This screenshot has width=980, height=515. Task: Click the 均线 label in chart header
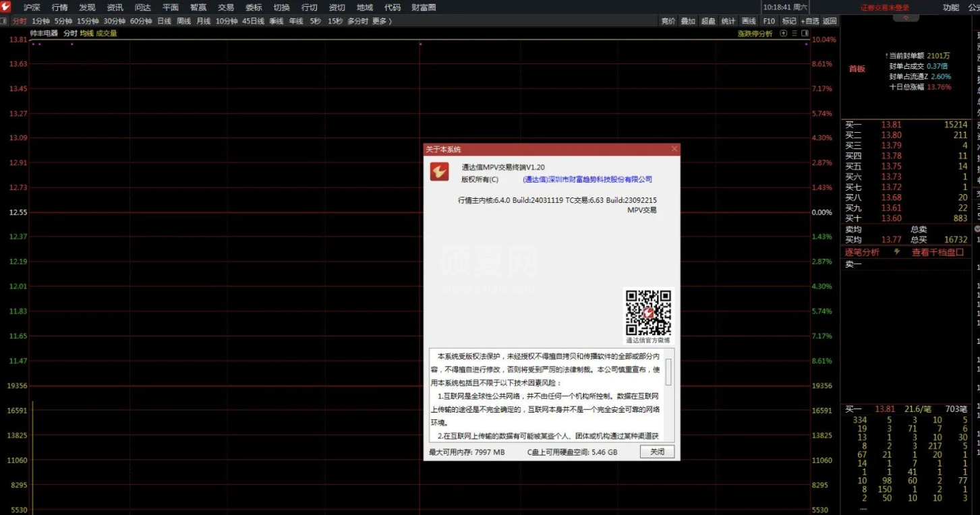click(86, 33)
